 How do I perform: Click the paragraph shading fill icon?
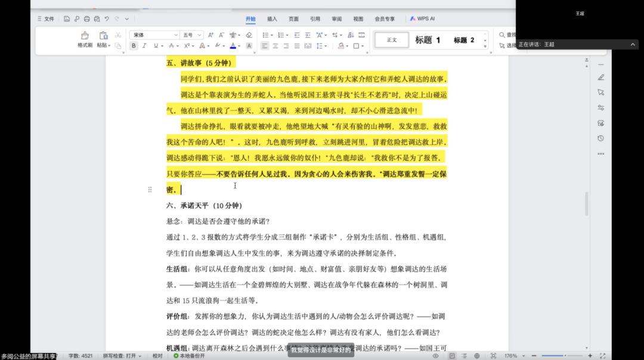(340, 46)
